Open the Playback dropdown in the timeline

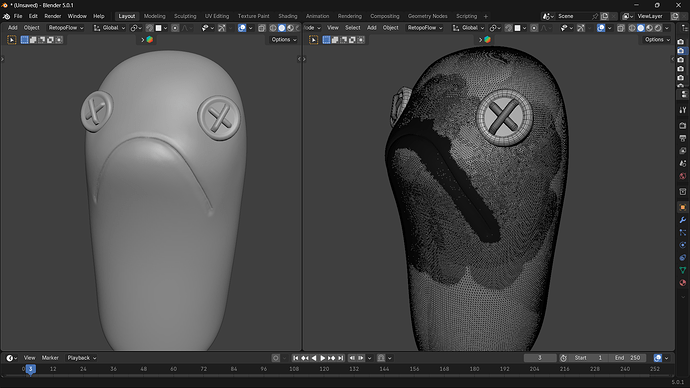pyautogui.click(x=82, y=358)
